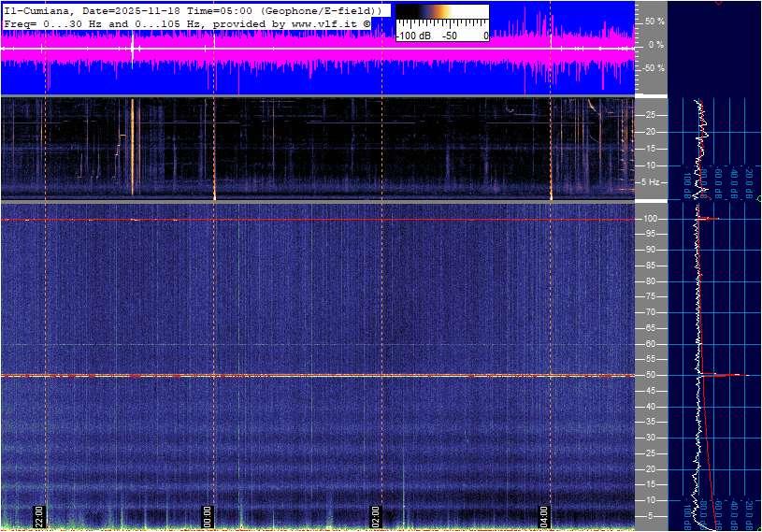
Task: Click the dB color scale gradient bar
Action: coord(441,18)
